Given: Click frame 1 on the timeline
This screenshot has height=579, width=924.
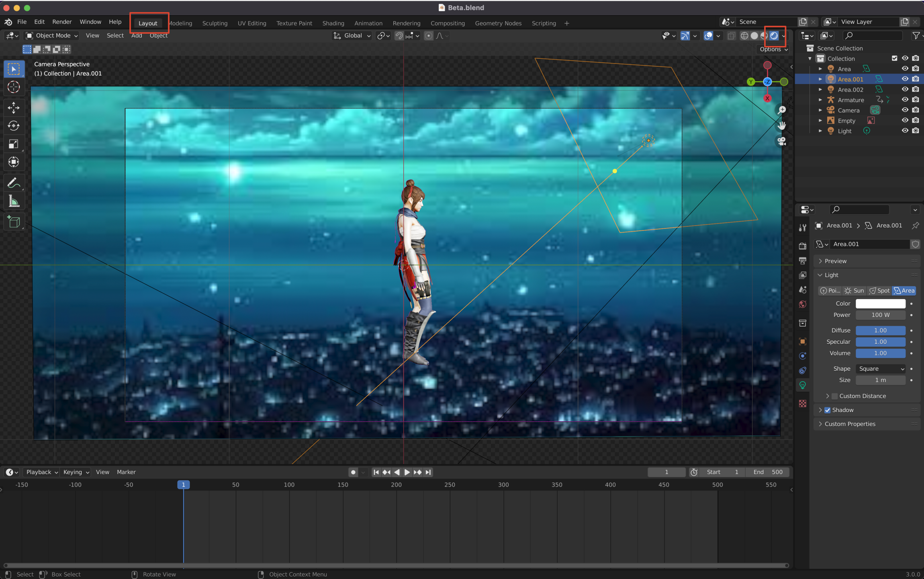Looking at the screenshot, I should (183, 484).
